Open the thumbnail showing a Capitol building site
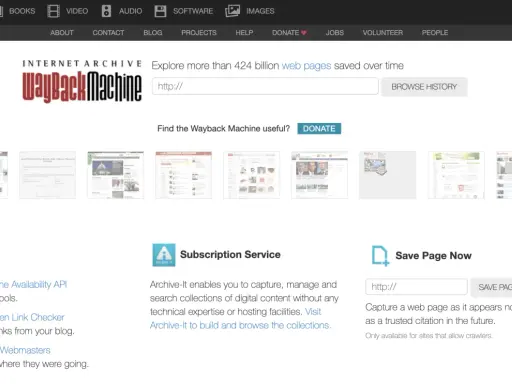The width and height of the screenshot is (512, 384). coord(116,175)
